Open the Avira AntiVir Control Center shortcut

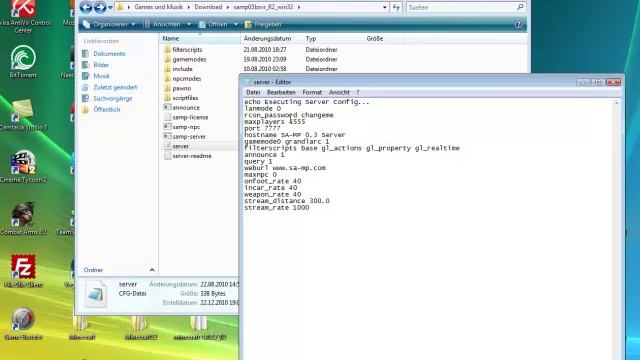click(x=23, y=17)
